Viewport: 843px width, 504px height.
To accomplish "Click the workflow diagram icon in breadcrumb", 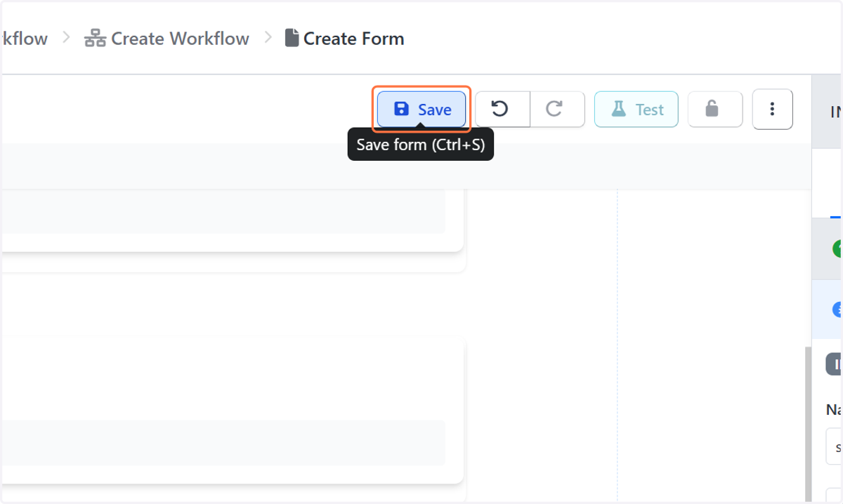I will pos(95,39).
